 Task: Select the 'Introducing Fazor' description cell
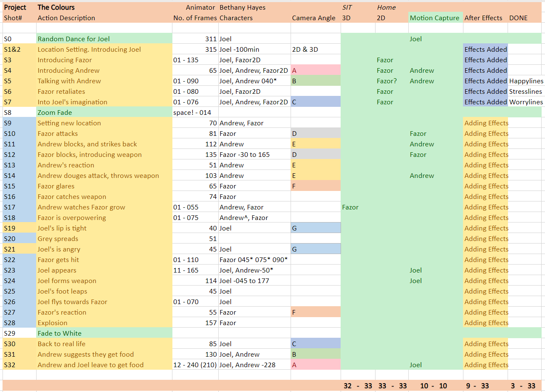pyautogui.click(x=104, y=60)
